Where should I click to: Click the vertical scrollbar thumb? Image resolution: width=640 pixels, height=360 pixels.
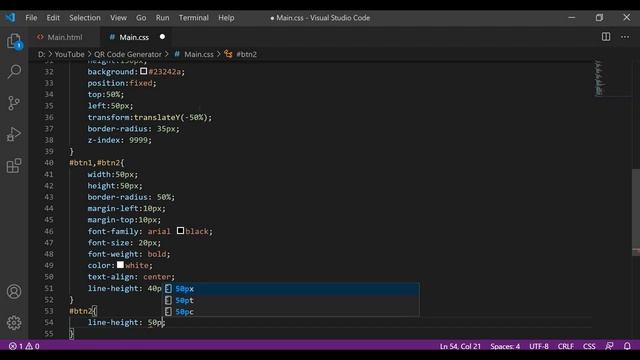tap(636, 212)
